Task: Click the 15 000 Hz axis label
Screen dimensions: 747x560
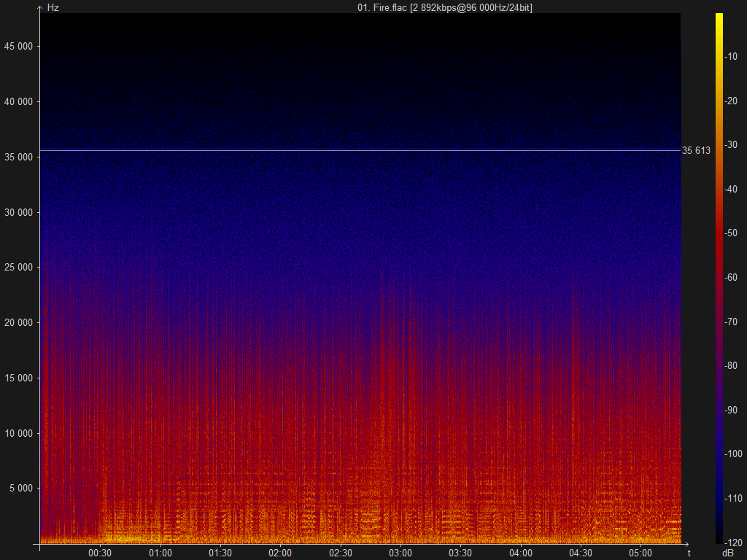Action: (x=18, y=378)
